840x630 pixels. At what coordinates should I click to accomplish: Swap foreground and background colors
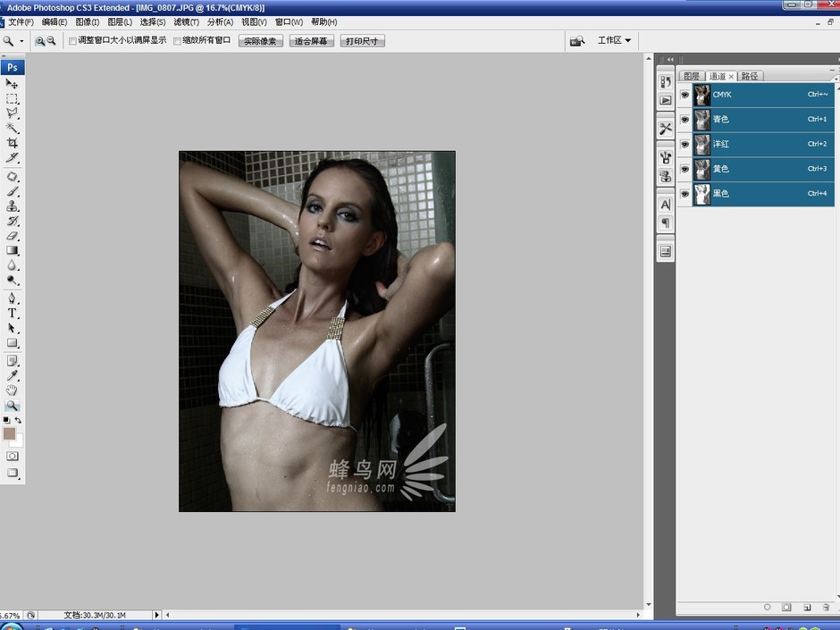18,421
